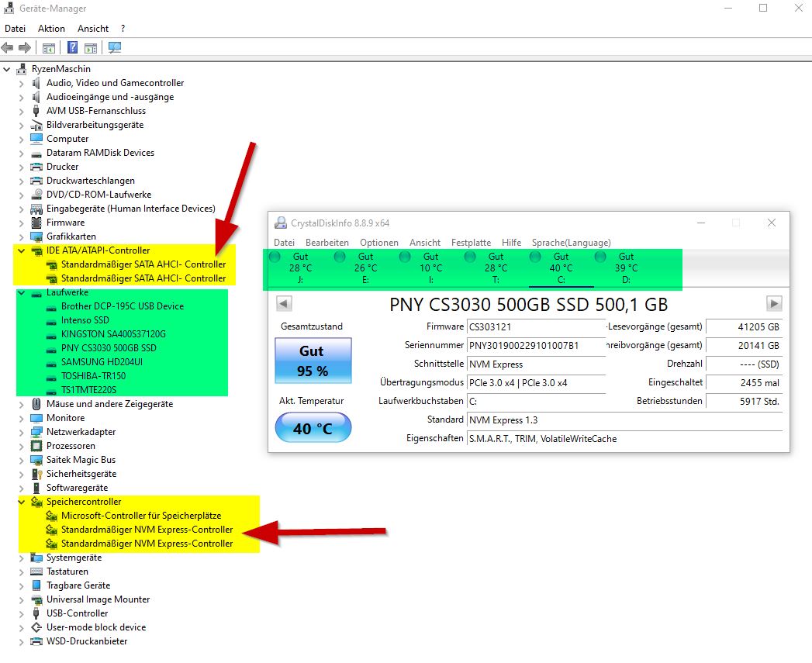Click the Seriennummer field PNY301900229101007B1
The width and height of the screenshot is (812, 663).
coord(536,346)
